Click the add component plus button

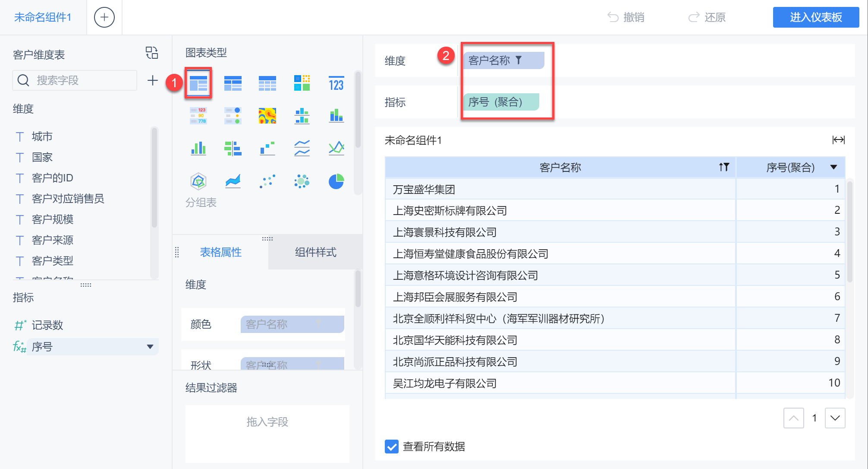click(104, 17)
